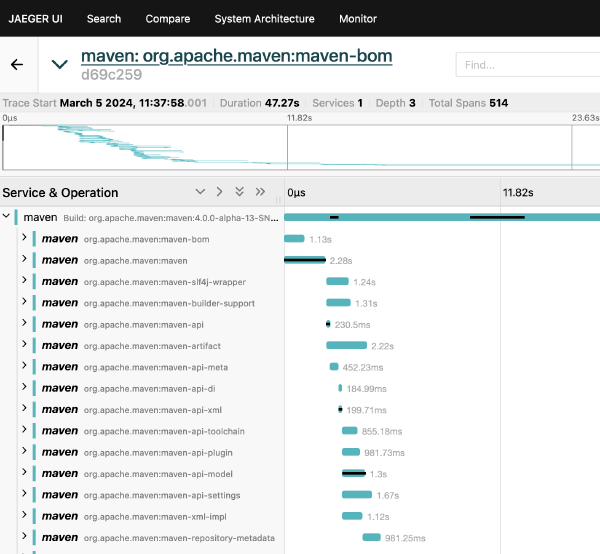Expand all spans with double-right chevron
The image size is (600, 554).
point(260,192)
